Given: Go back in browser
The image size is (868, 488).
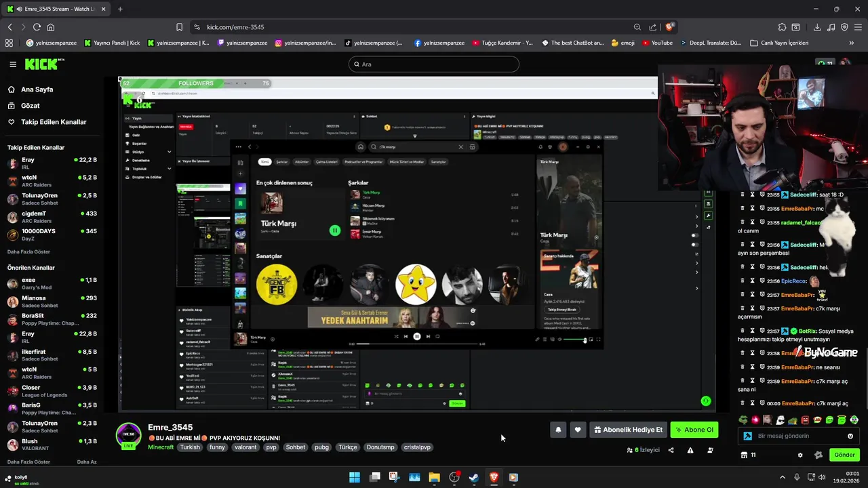Looking at the screenshot, I should (x=10, y=27).
